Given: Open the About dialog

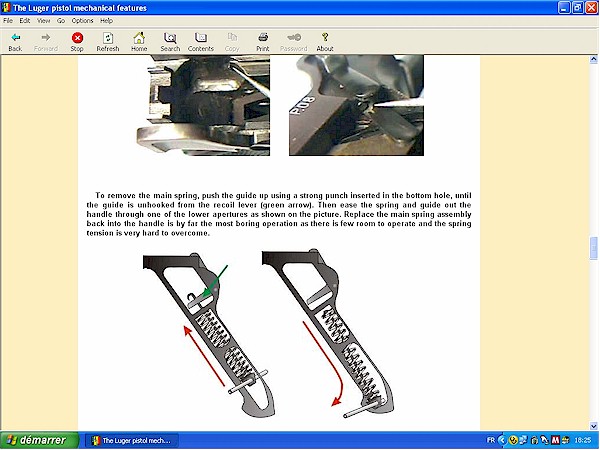Looking at the screenshot, I should click(325, 42).
